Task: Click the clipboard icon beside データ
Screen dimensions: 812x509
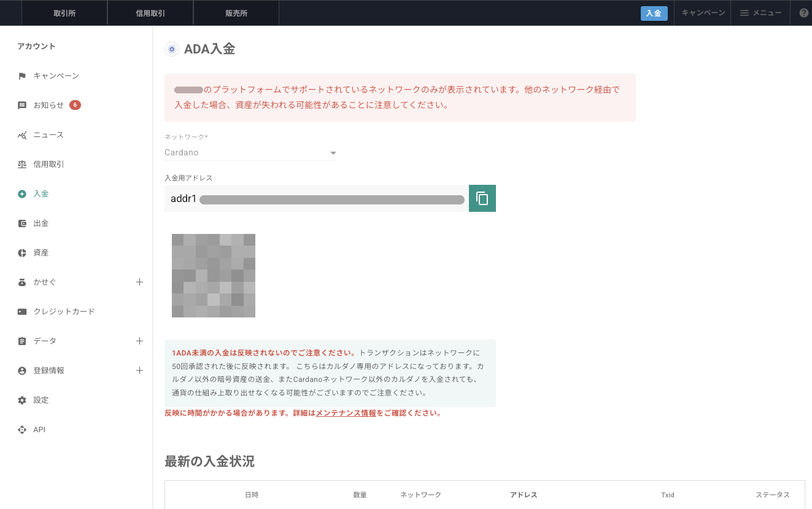Action: pyautogui.click(x=22, y=341)
